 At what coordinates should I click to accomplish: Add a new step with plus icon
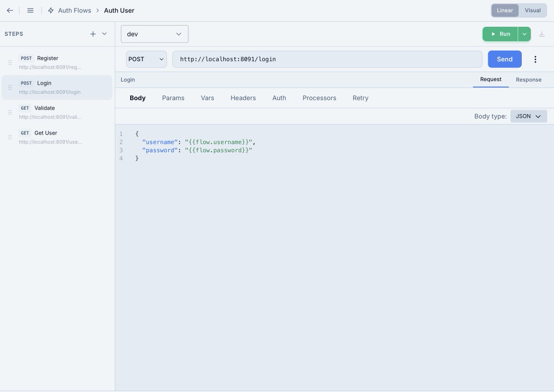coord(93,34)
